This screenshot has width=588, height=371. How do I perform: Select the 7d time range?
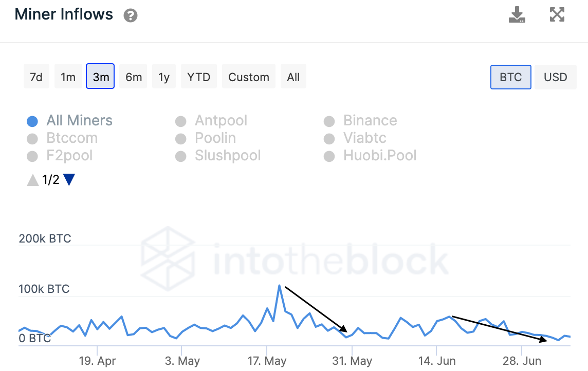point(36,77)
